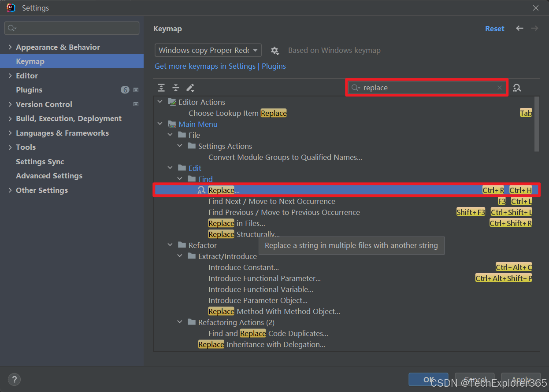Viewport: 549px width, 392px height.
Task: Click the keymap search field containing replace
Action: click(427, 88)
